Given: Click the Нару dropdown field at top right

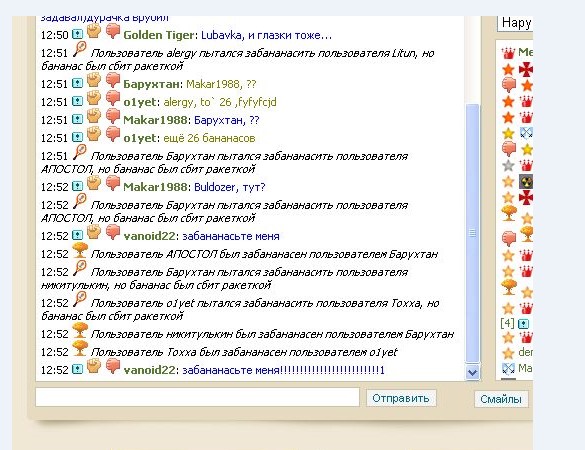Looking at the screenshot, I should click(x=515, y=23).
